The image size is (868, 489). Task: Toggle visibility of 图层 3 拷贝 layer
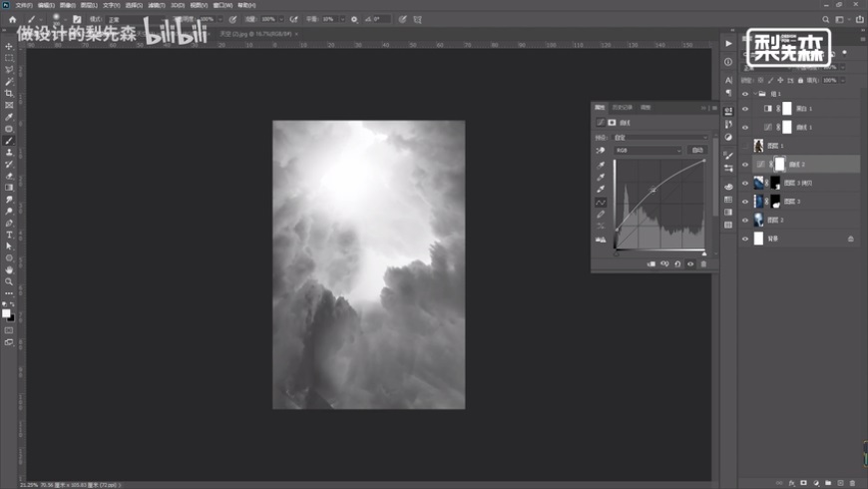[745, 183]
